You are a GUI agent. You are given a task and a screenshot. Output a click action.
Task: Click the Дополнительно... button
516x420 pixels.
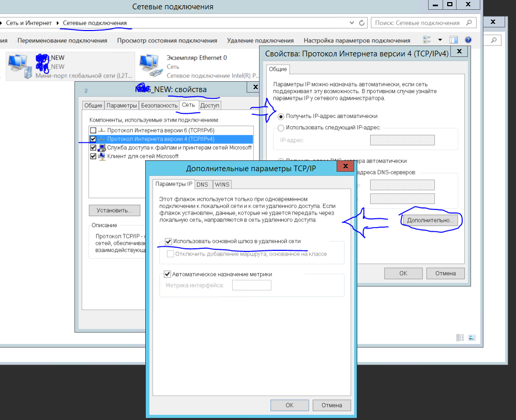coord(430,220)
